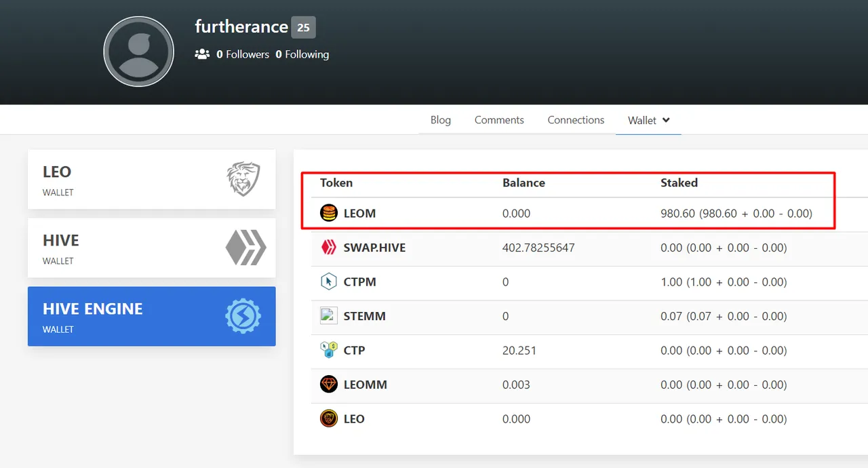This screenshot has height=468, width=868.
Task: Click the Staked column header
Action: [x=679, y=182]
